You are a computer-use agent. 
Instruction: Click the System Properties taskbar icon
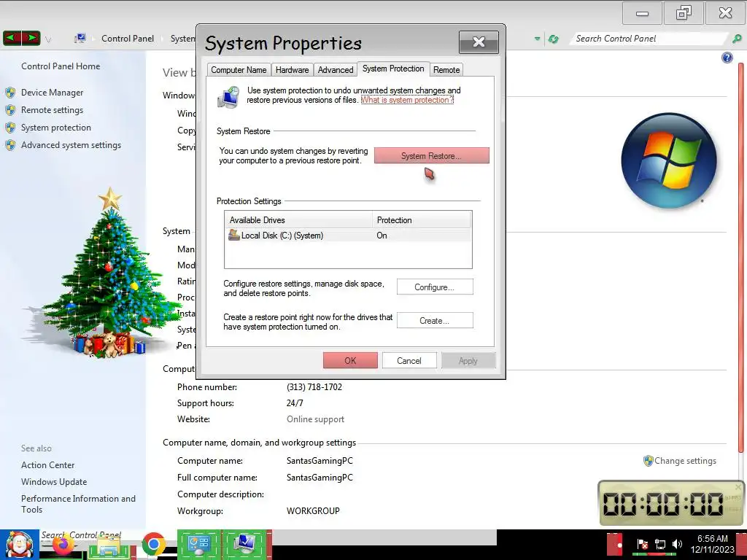pos(245,544)
